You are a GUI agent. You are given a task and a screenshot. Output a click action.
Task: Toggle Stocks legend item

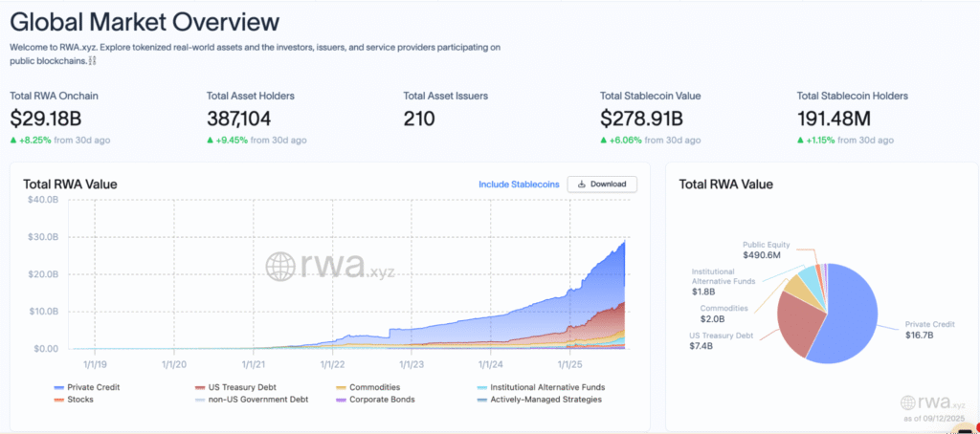(74, 399)
